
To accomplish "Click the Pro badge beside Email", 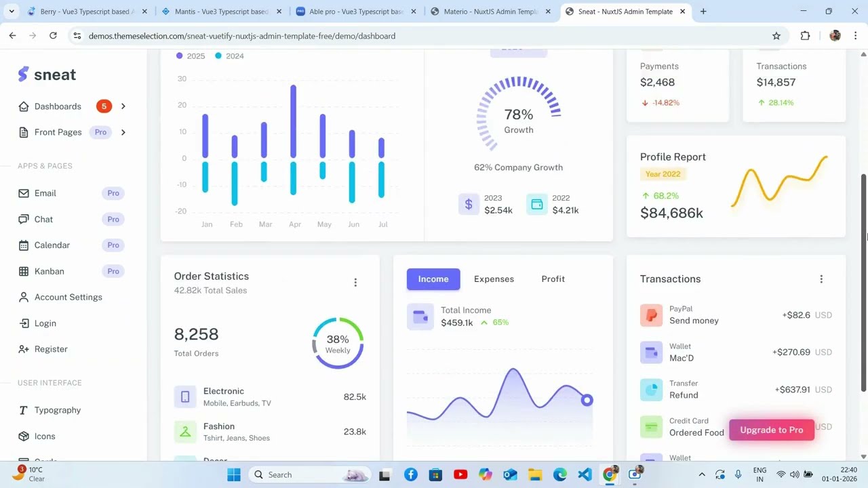I will pyautogui.click(x=113, y=193).
